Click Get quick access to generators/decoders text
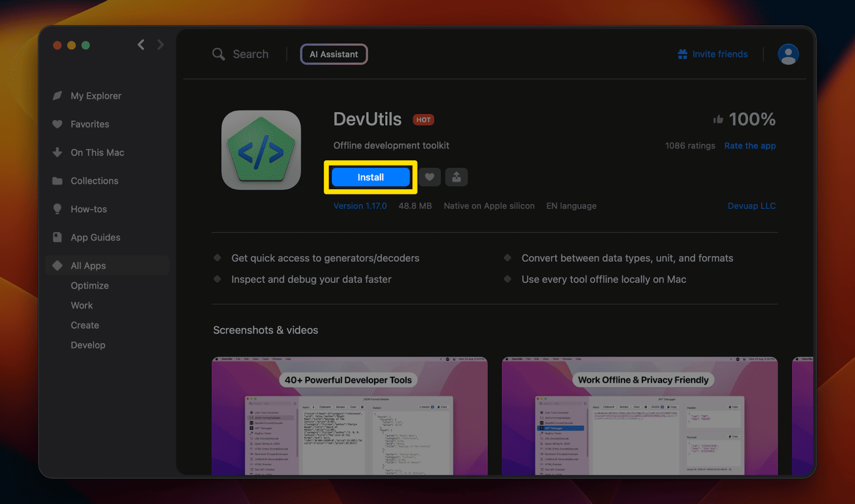The image size is (855, 504). (325, 258)
